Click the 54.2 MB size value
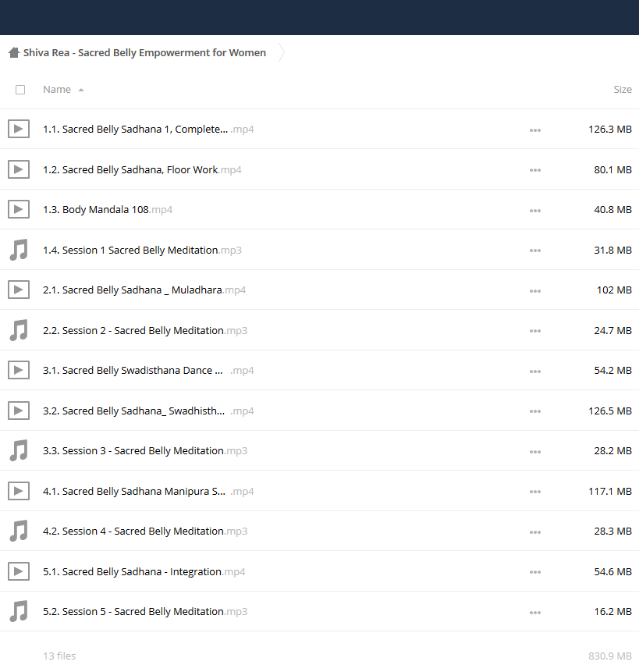 (613, 370)
